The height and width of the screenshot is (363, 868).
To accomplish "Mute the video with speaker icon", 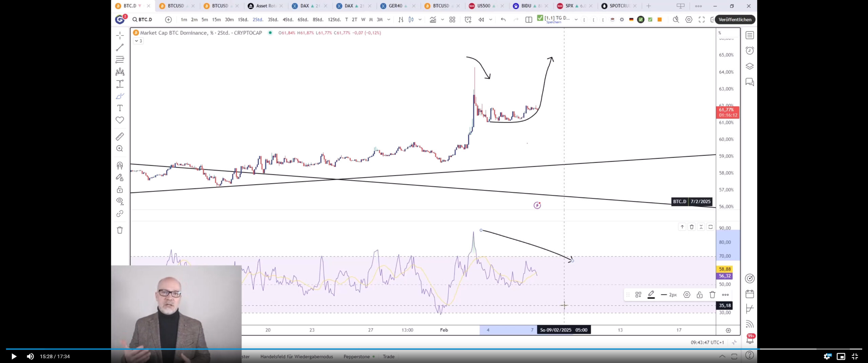I will tap(30, 356).
